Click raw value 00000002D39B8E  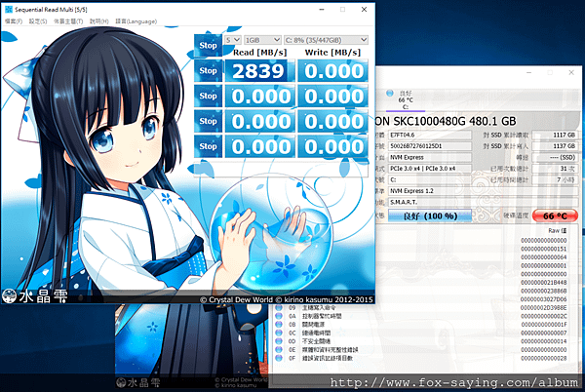(x=544, y=308)
